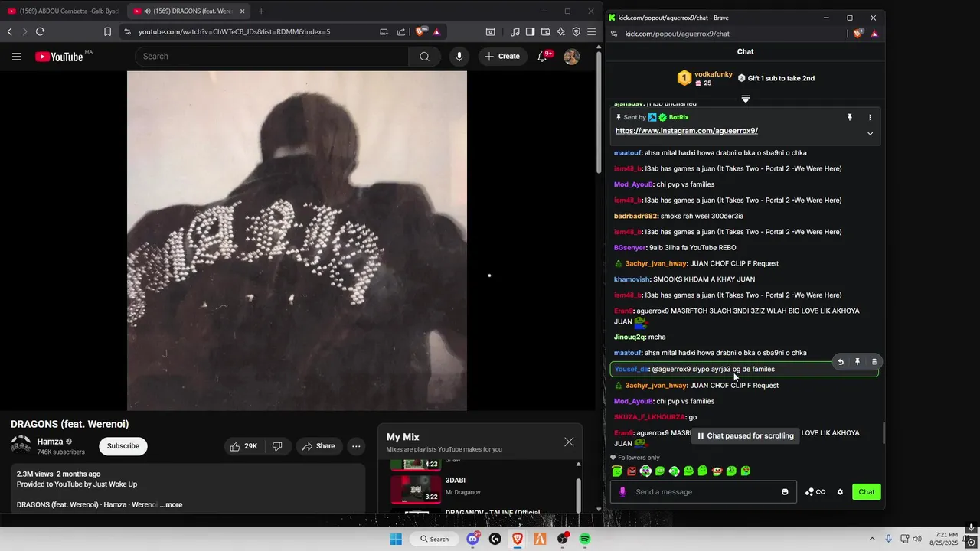Show hidden system tray icons
980x551 pixels.
point(871,539)
